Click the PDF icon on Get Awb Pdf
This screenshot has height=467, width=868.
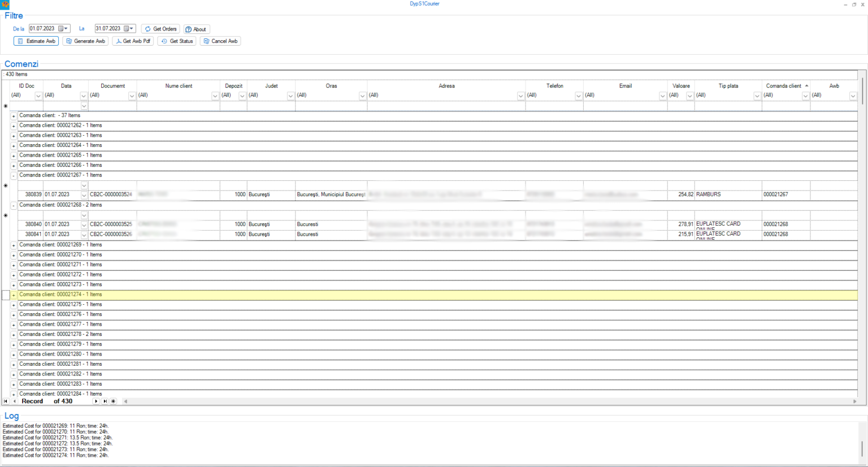tap(118, 41)
